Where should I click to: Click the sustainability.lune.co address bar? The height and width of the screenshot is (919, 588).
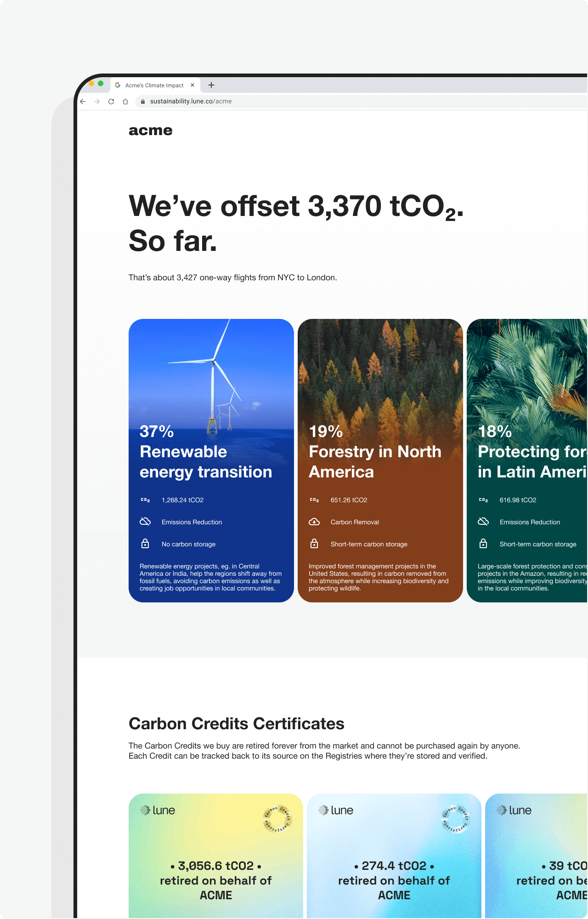click(x=191, y=102)
